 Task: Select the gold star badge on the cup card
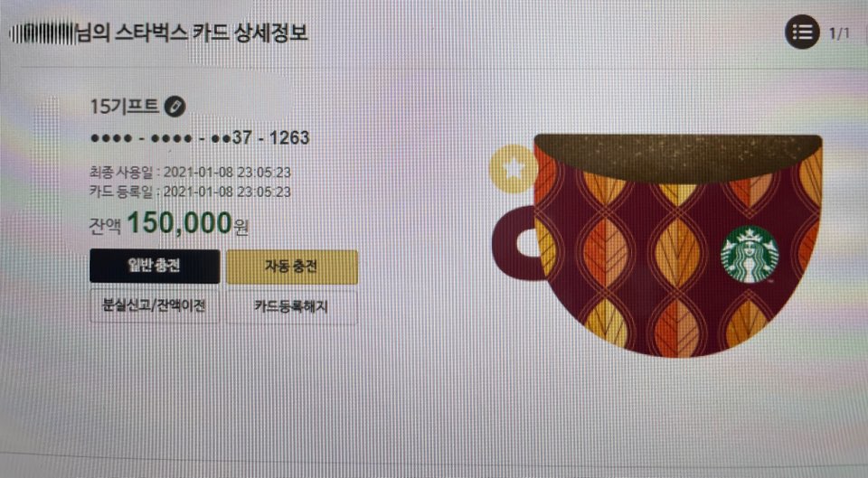(513, 169)
